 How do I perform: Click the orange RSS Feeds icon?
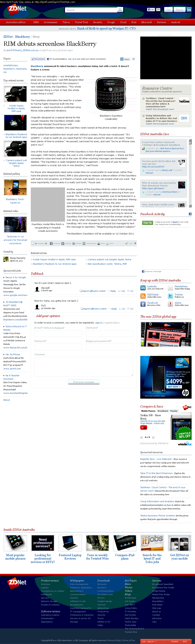pos(143,296)
